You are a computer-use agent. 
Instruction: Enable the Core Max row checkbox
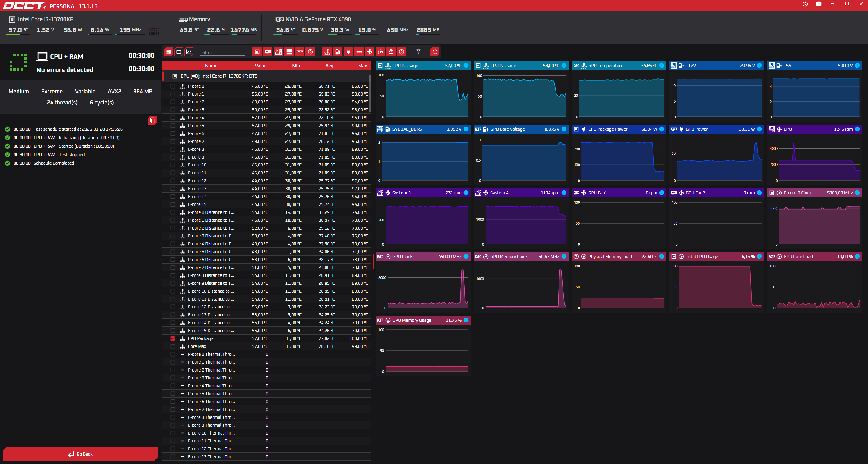click(x=173, y=346)
